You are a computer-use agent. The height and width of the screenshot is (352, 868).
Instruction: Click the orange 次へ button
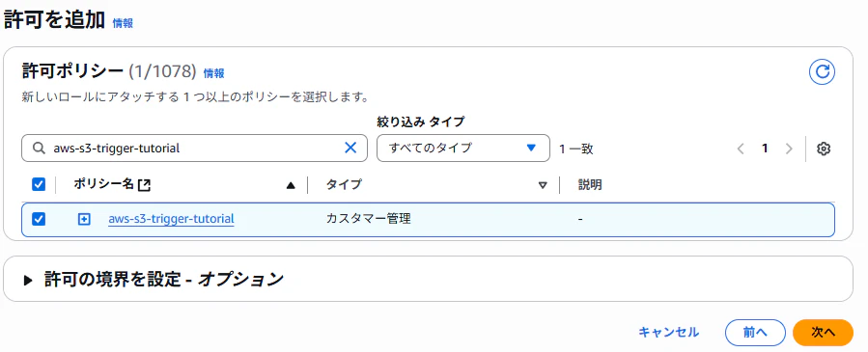click(824, 332)
